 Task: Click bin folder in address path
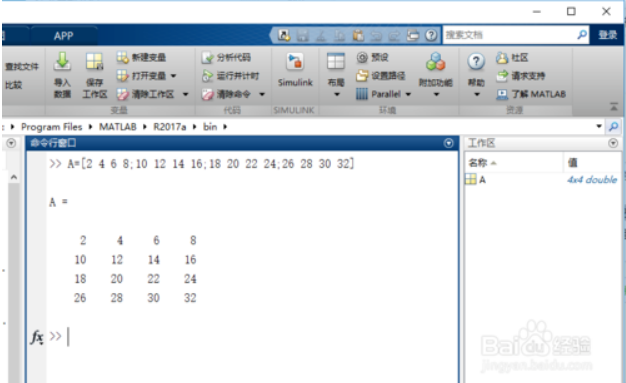point(210,127)
